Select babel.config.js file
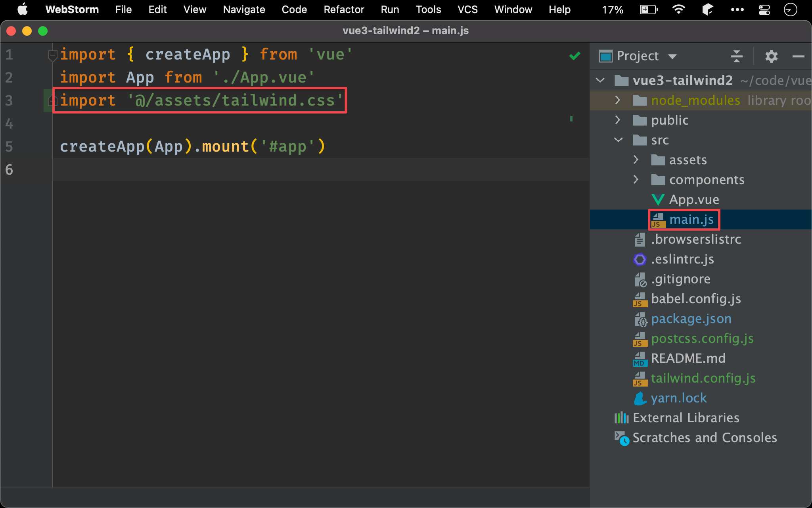812x508 pixels. click(x=695, y=299)
